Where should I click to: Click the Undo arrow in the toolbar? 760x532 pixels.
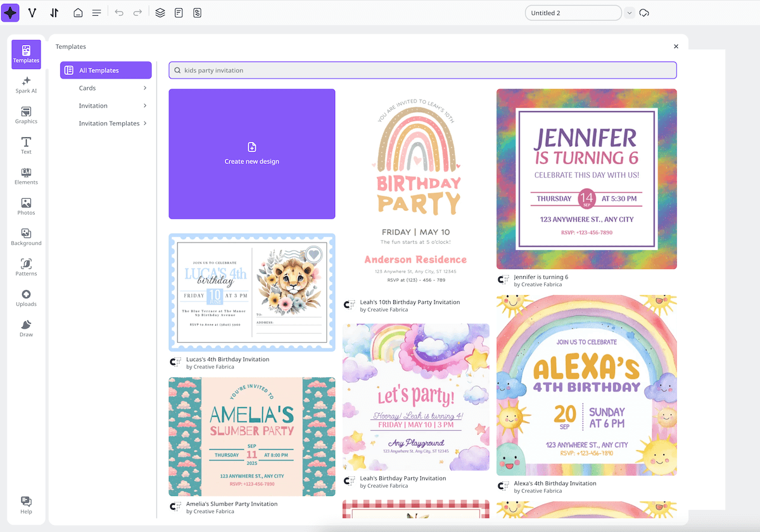pyautogui.click(x=120, y=12)
